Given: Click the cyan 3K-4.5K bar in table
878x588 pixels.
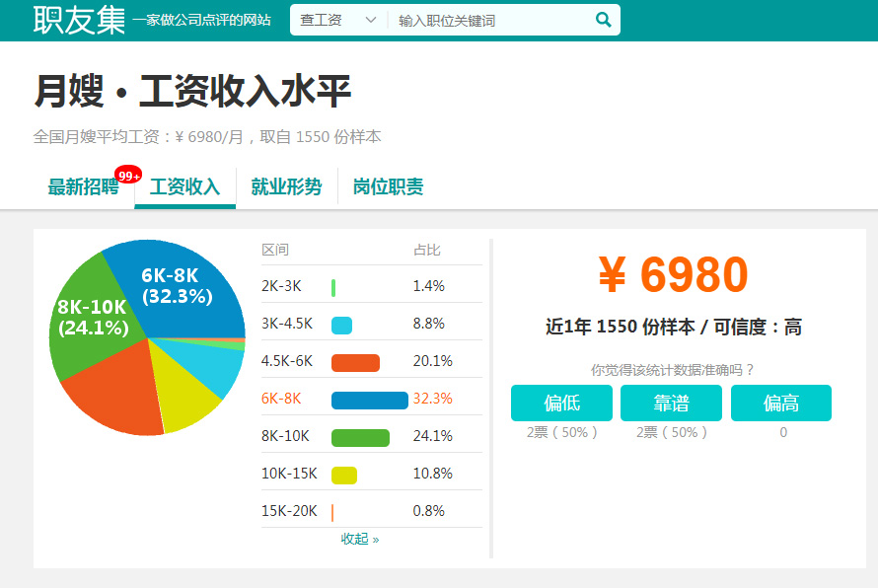Looking at the screenshot, I should coord(341,325).
